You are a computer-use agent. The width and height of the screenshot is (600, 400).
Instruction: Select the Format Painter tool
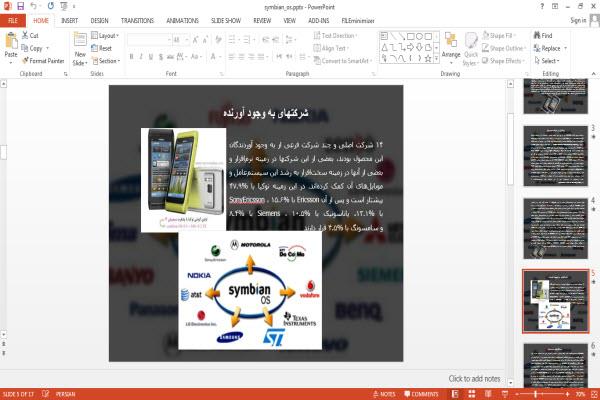(x=43, y=60)
